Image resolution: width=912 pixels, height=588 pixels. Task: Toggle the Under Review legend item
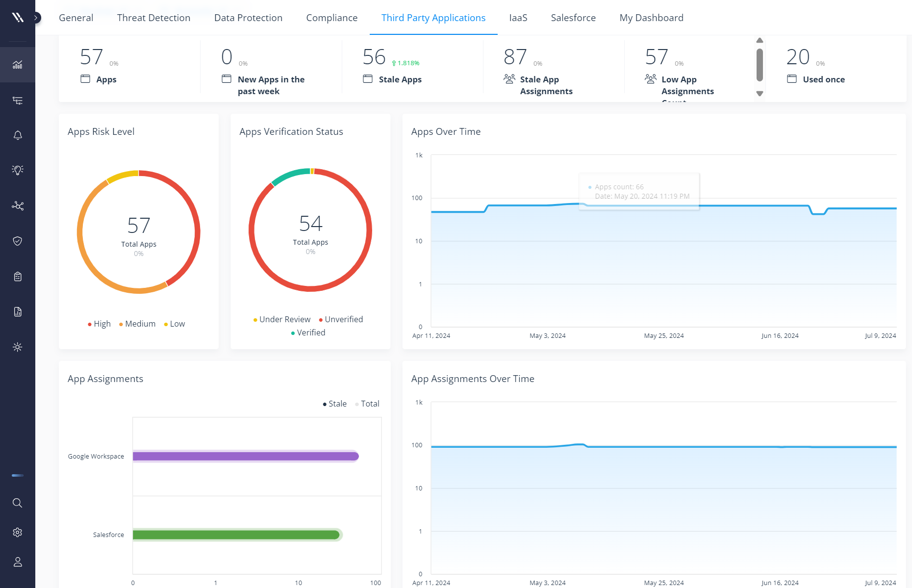pos(282,319)
